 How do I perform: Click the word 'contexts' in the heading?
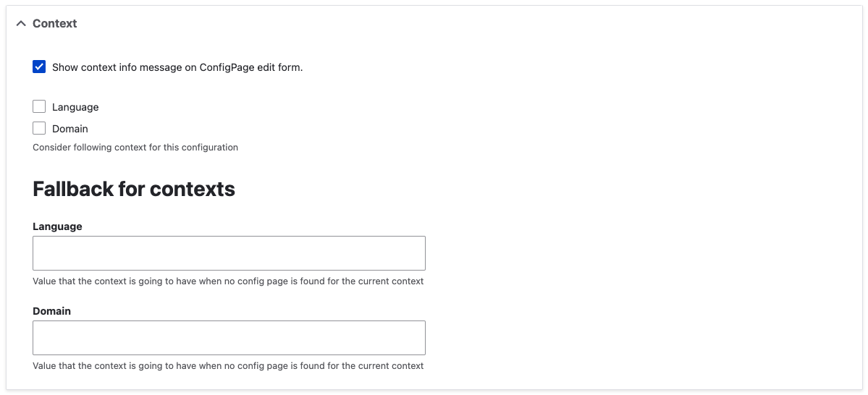[x=193, y=190]
